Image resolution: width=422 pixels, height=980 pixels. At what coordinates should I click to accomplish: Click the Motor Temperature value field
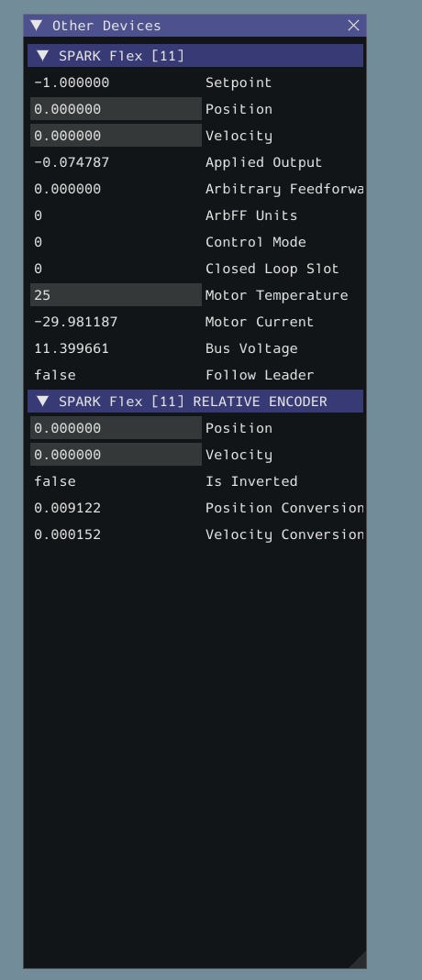(116, 295)
